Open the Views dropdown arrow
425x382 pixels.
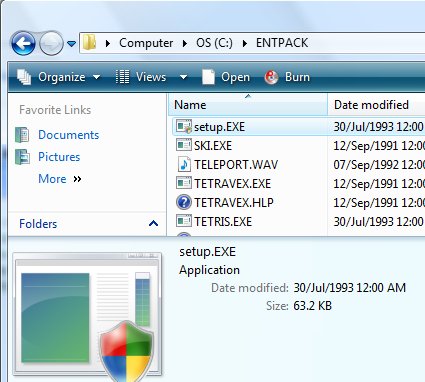183,77
